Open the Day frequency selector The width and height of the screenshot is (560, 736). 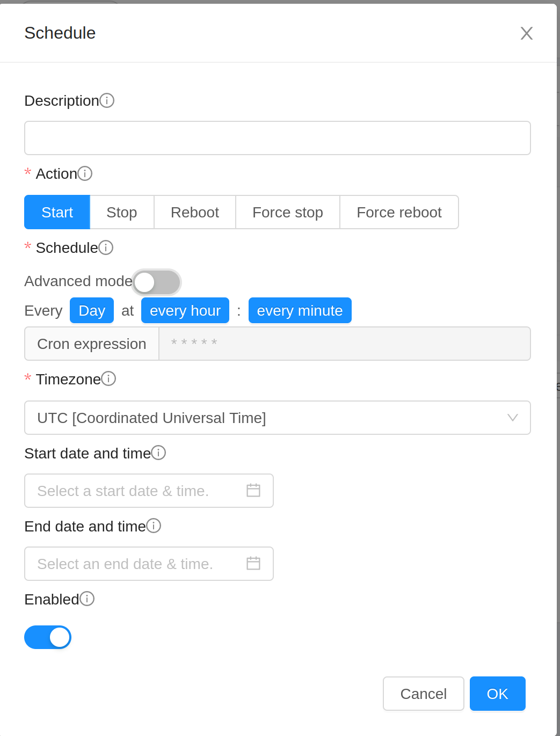coord(91,310)
